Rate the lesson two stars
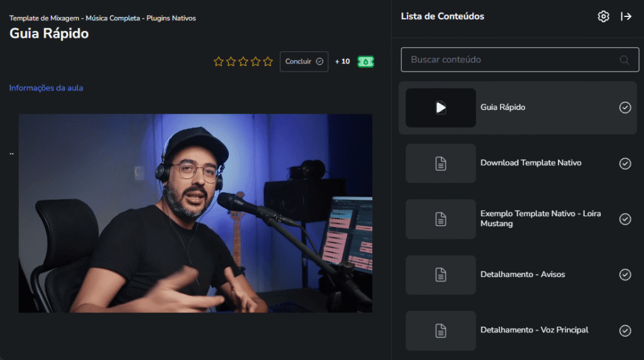The image size is (644, 360). (x=231, y=62)
